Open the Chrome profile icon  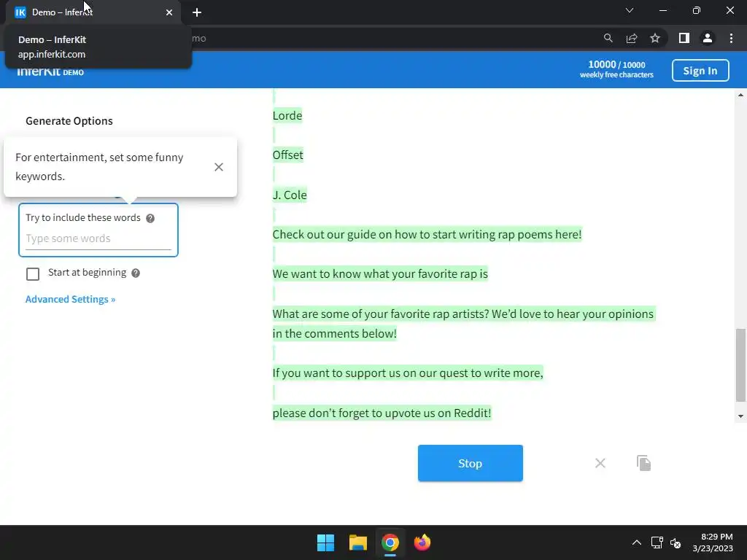(x=708, y=38)
